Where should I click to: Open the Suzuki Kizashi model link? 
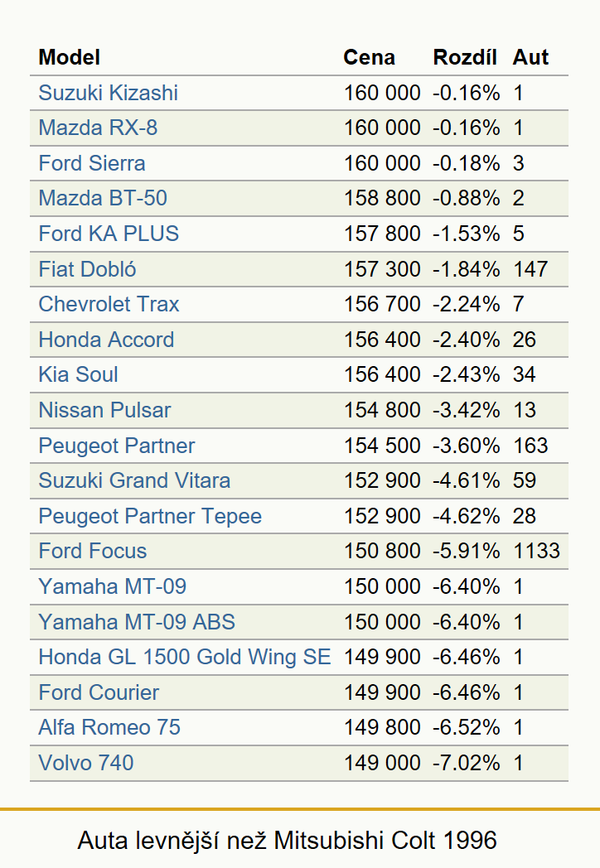[108, 93]
